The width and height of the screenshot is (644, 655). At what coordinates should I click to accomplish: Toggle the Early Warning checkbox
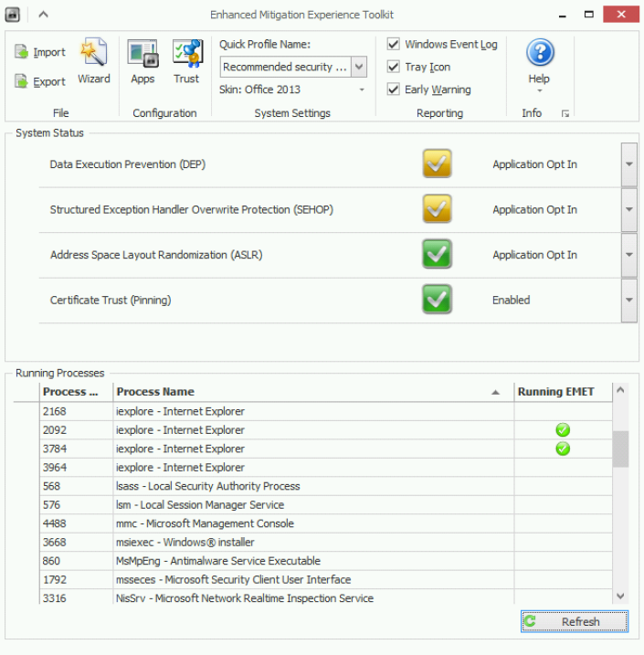coord(394,90)
